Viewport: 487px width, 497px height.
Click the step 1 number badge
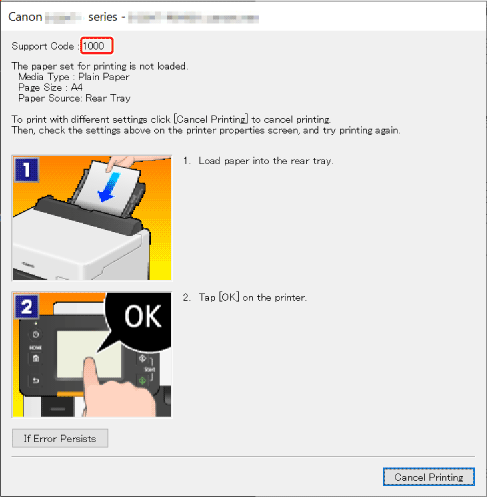[x=27, y=170]
